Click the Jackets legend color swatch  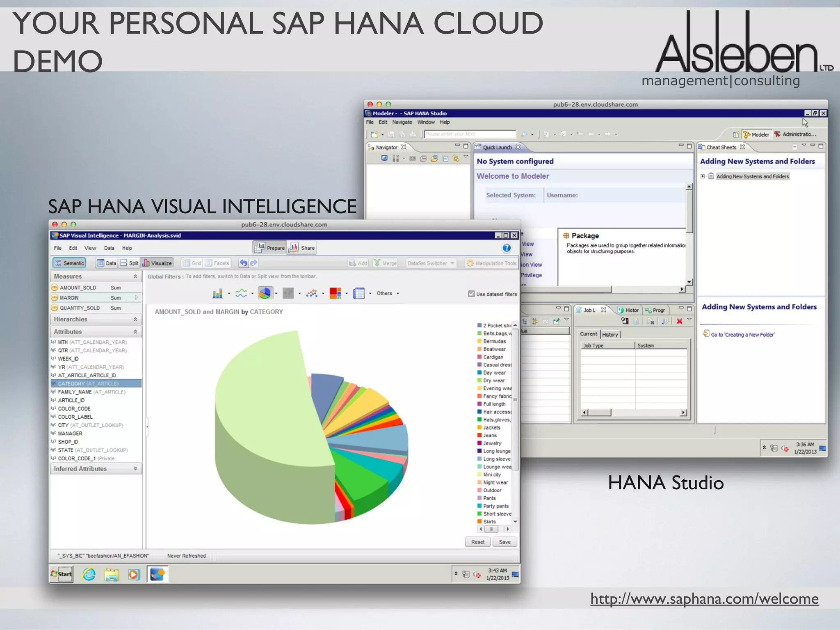coord(479,427)
